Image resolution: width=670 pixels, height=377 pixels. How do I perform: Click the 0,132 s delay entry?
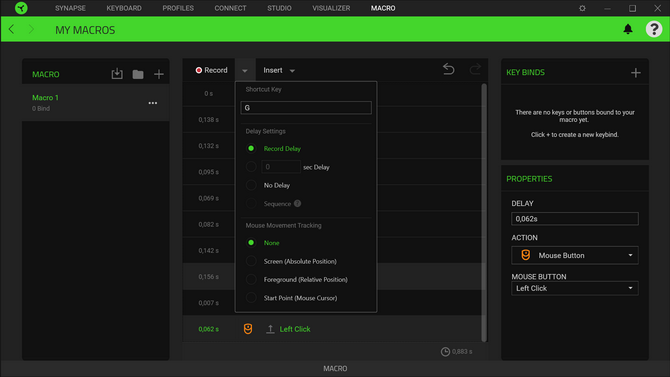[x=209, y=146]
